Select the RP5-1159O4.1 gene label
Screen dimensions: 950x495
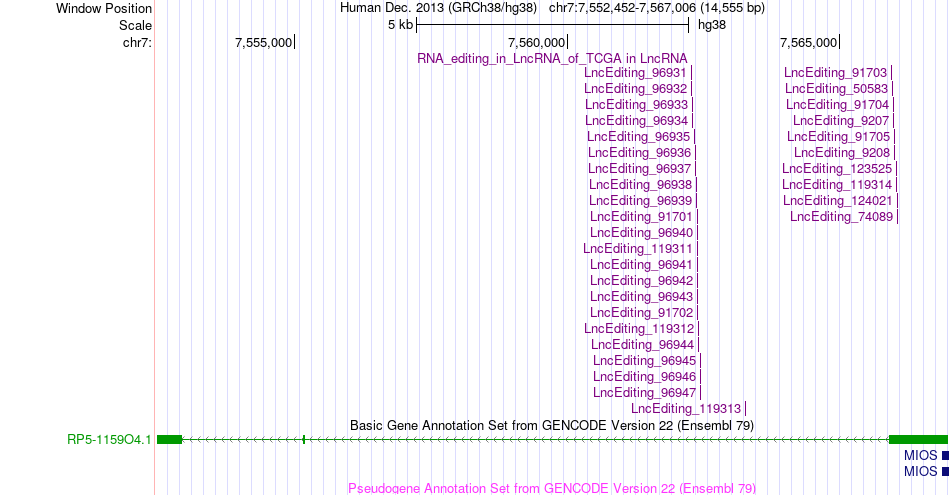(109, 440)
